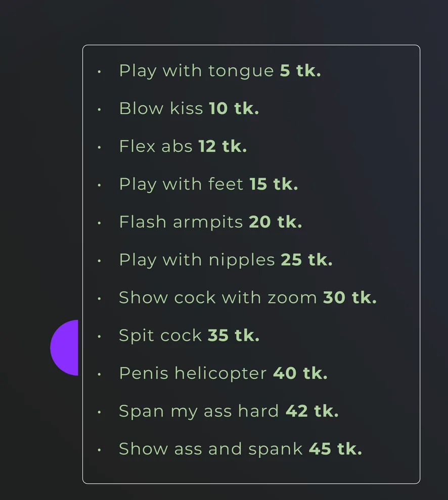
Task: Click the 'Flex abs' option
Action: click(183, 146)
